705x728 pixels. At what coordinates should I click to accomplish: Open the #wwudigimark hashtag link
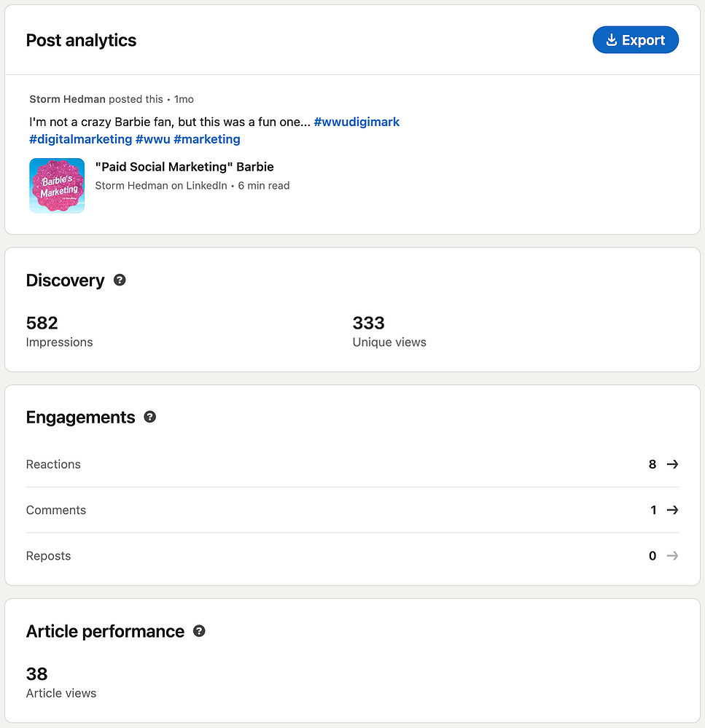[357, 122]
